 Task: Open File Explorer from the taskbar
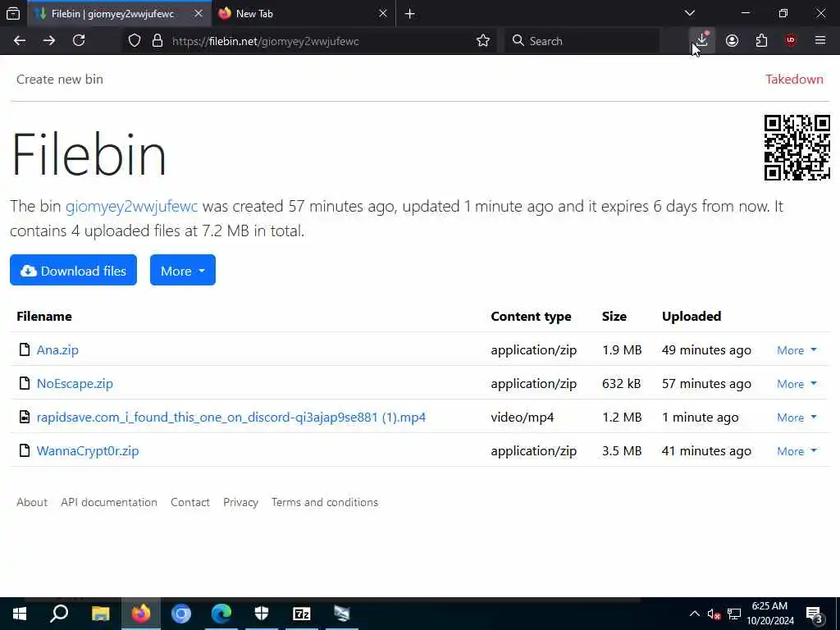pos(100,614)
